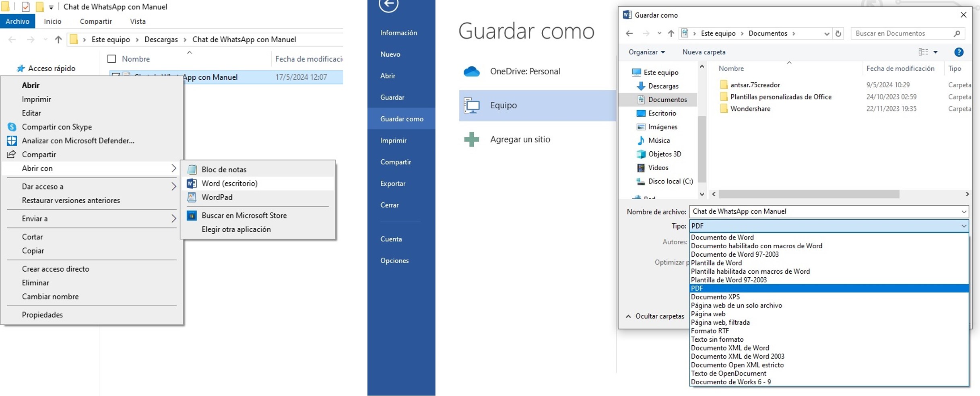This screenshot has height=396, width=980.
Task: Click the back arrow in the Guardar como dialog
Action: pos(629,33)
